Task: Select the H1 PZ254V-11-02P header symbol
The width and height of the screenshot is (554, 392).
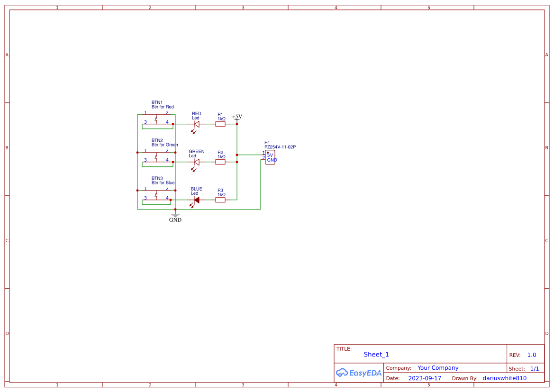Action: click(x=270, y=157)
